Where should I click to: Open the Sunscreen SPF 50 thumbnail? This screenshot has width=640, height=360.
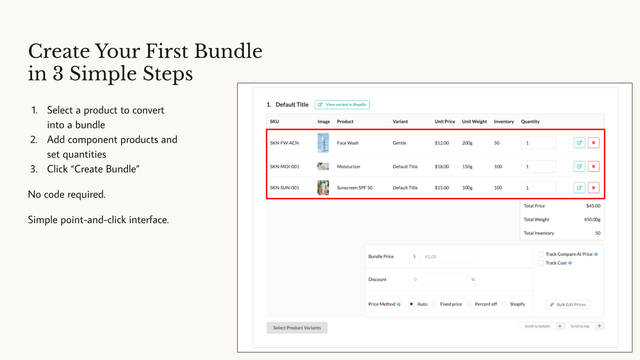tap(323, 188)
